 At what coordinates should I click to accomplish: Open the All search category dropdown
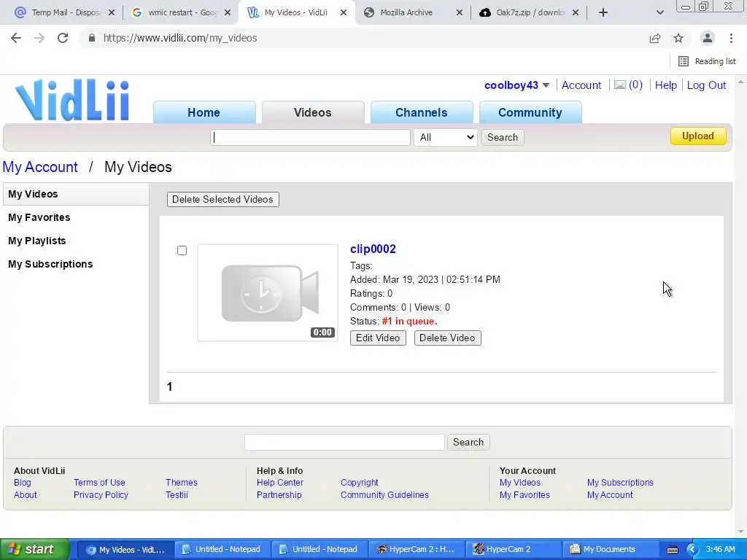[446, 138]
